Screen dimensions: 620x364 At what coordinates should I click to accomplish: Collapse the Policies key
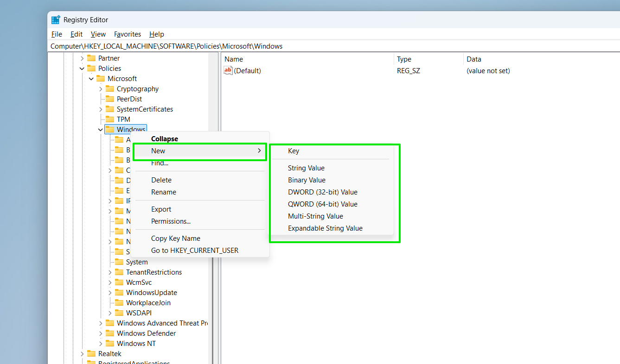point(82,69)
